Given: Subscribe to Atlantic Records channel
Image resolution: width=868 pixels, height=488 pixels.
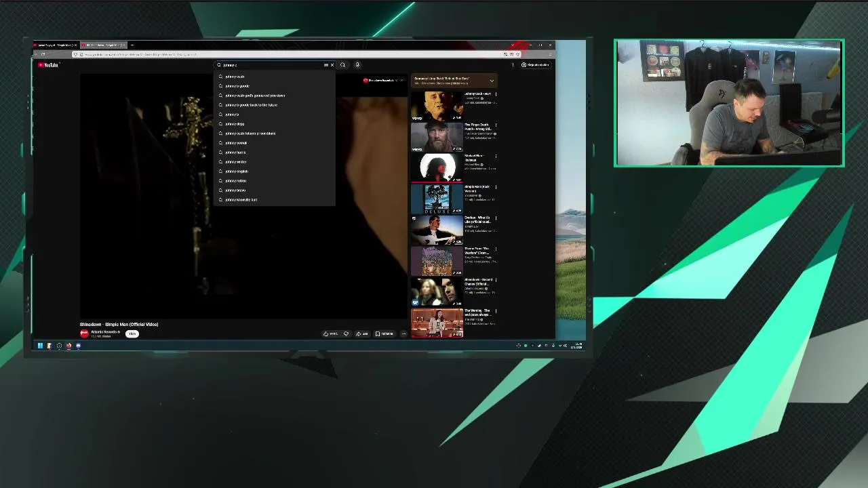Looking at the screenshot, I should pyautogui.click(x=132, y=333).
